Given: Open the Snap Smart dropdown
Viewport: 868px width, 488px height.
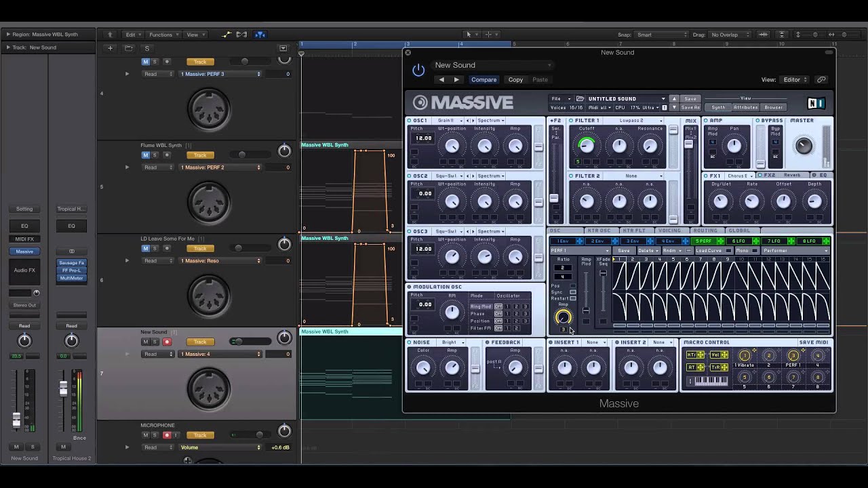Looking at the screenshot, I should pyautogui.click(x=663, y=35).
